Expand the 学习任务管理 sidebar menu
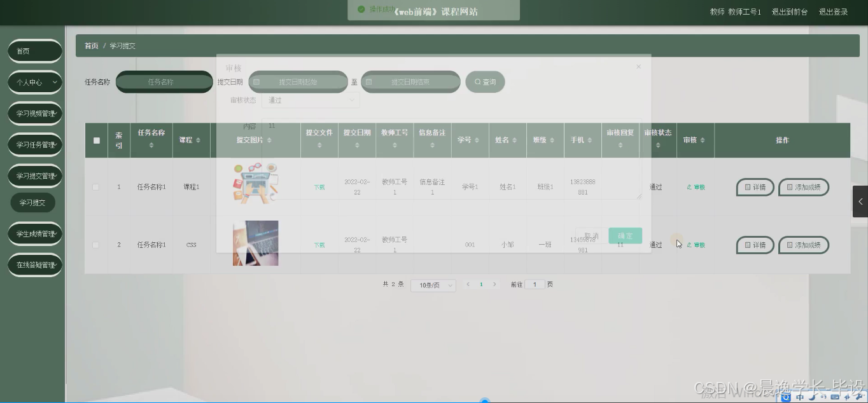Image resolution: width=868 pixels, height=403 pixels. (35, 144)
